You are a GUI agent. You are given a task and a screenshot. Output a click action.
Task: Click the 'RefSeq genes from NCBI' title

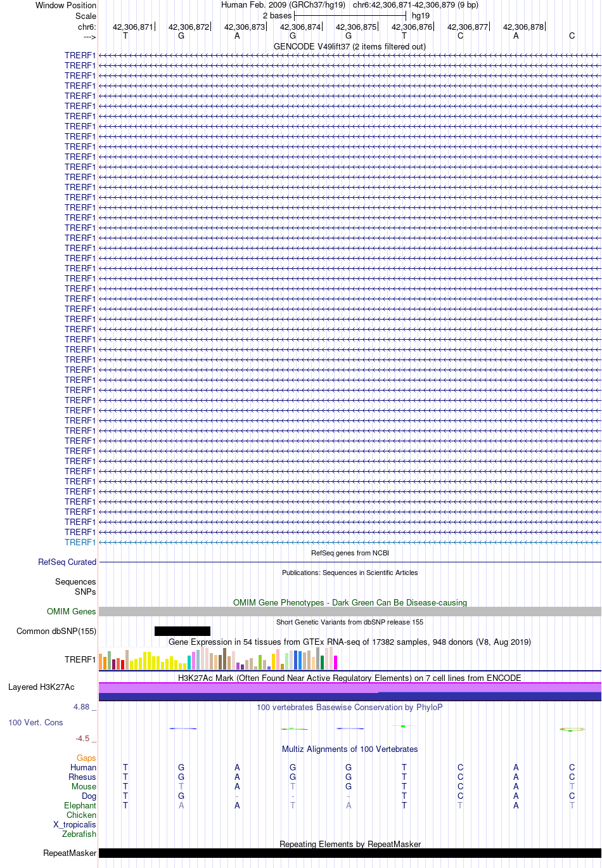350,553
